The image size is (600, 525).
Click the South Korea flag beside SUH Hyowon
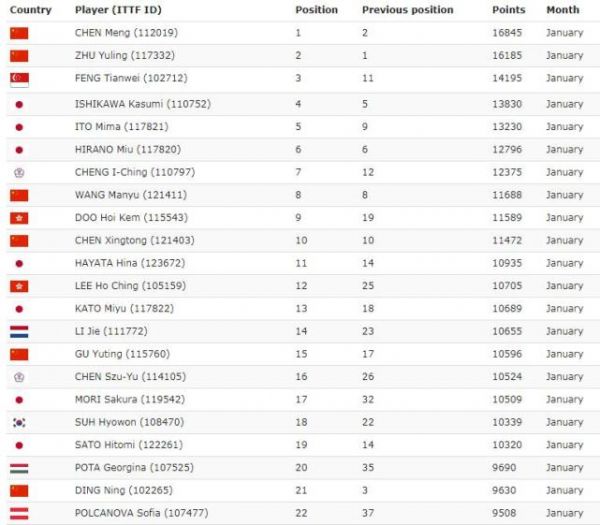pyautogui.click(x=19, y=422)
